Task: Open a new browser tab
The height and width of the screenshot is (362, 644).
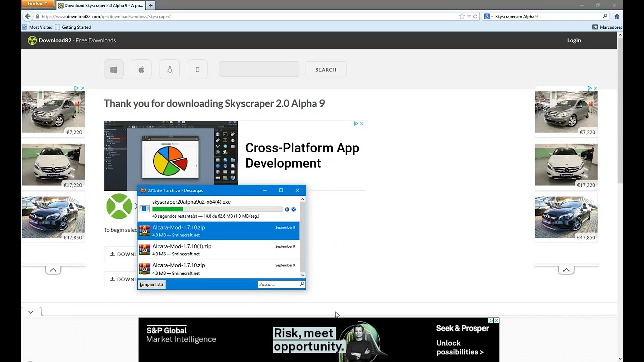Action: pyautogui.click(x=150, y=5)
